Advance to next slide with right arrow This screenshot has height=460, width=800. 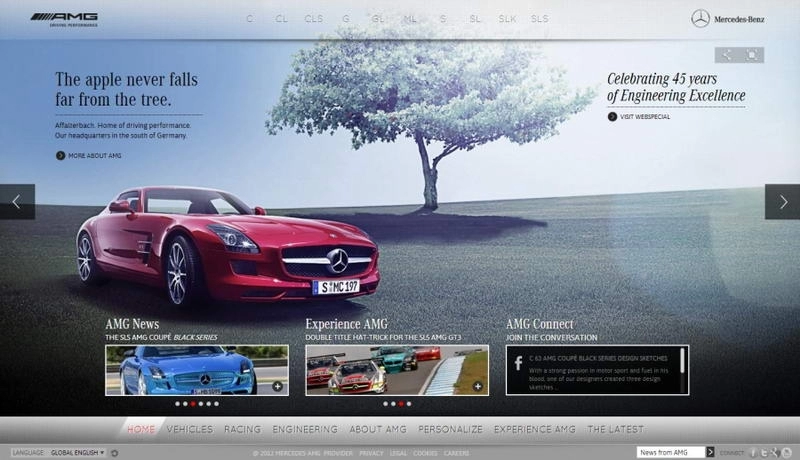tap(782, 201)
